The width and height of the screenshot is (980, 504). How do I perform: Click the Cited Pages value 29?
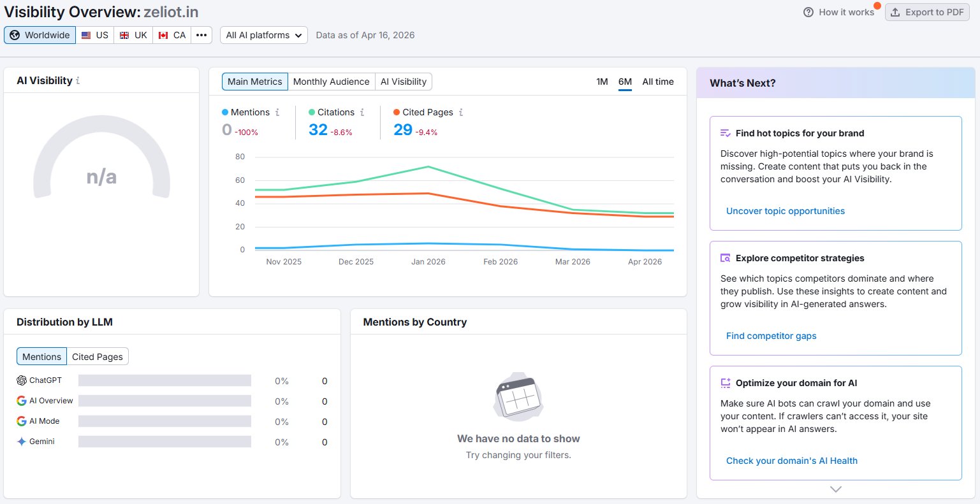(x=403, y=130)
